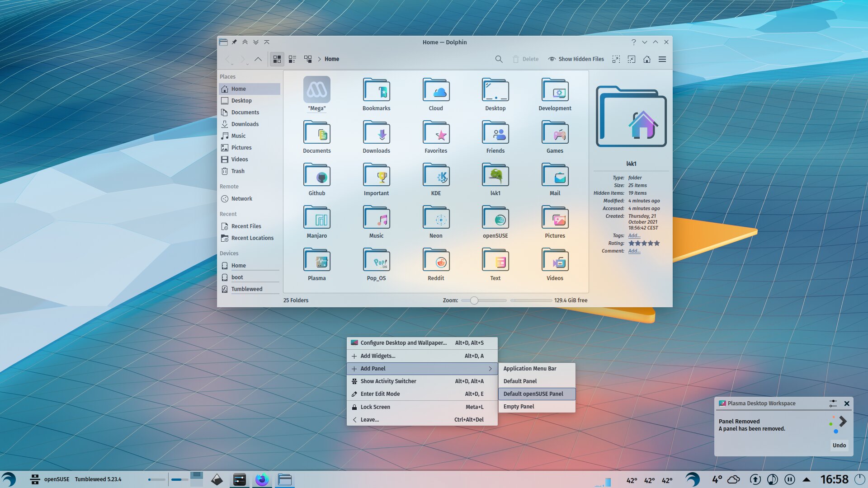The width and height of the screenshot is (868, 488).
Task: Open Dolphin window menu icon in title bar
Action: pyautogui.click(x=223, y=42)
